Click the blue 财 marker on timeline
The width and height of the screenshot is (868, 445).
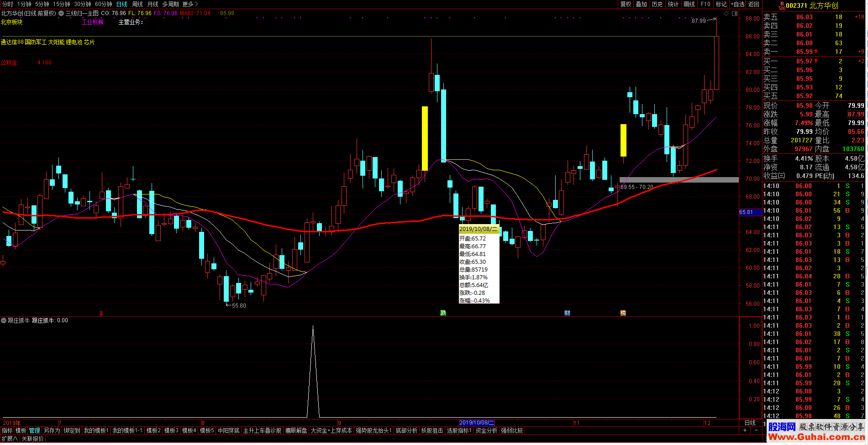(567, 313)
